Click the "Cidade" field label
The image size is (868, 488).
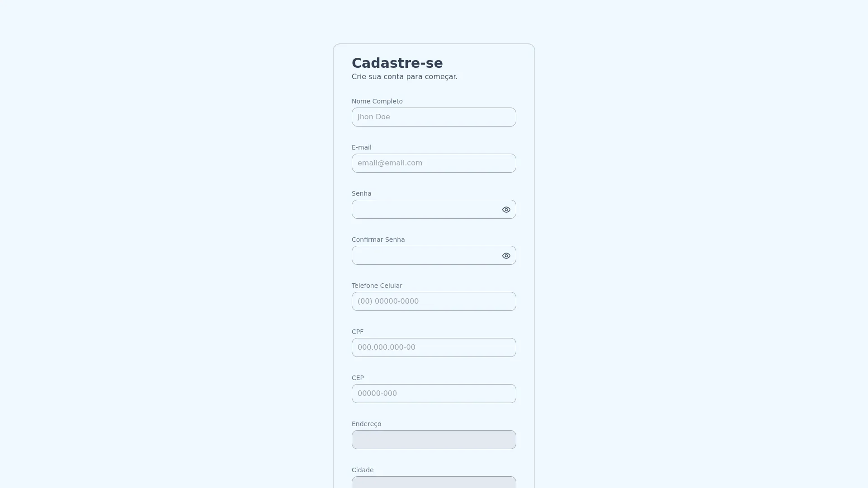point(363,470)
